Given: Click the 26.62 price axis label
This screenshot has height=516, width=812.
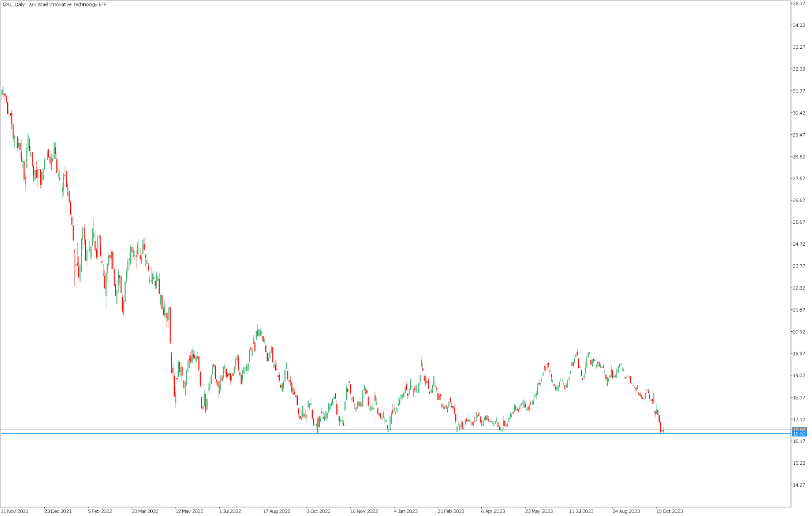Looking at the screenshot, I should 799,201.
